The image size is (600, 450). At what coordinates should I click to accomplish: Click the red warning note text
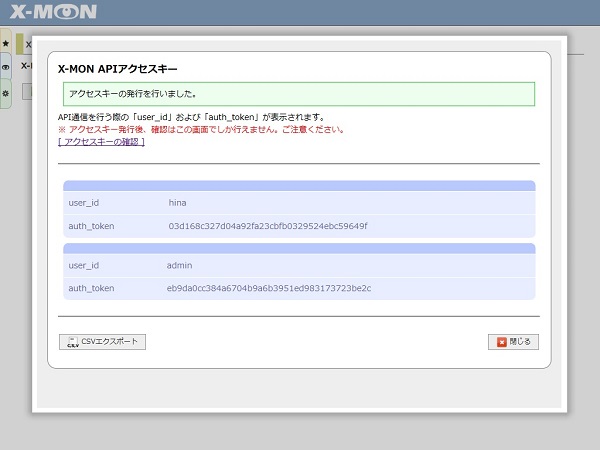(201, 130)
